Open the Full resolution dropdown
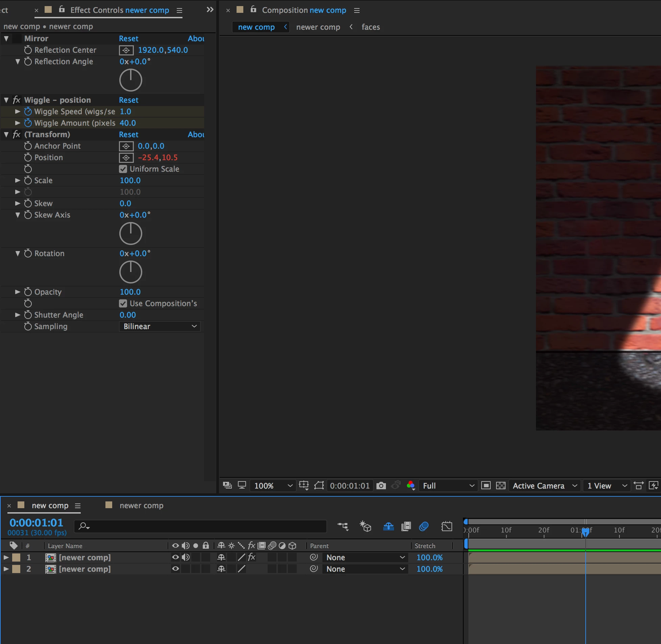Viewport: 661px width, 644px height. [448, 486]
